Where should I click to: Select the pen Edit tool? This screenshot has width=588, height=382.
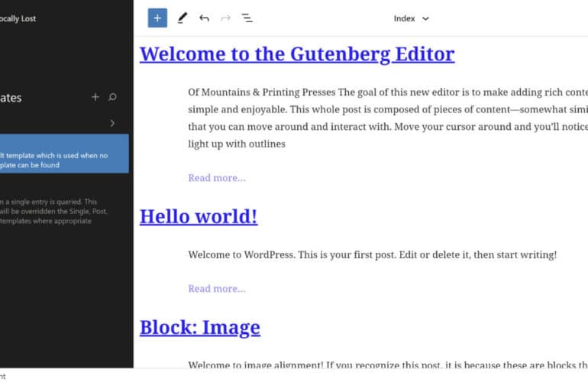point(182,18)
